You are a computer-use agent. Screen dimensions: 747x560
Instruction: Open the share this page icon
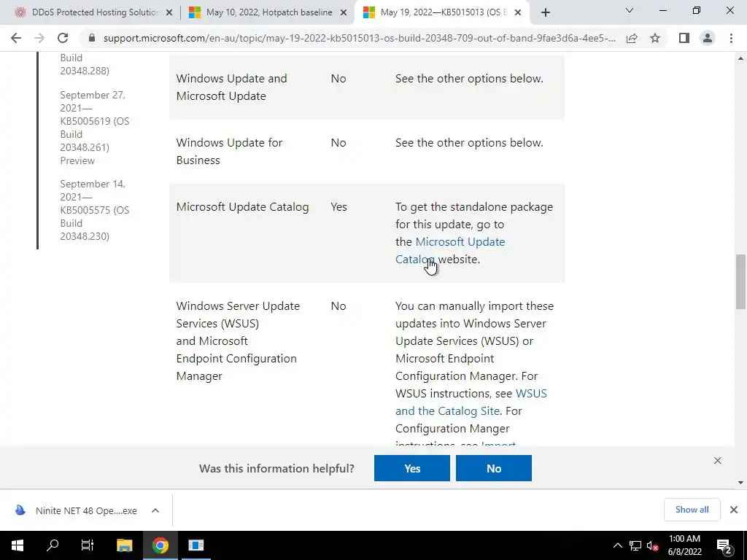coord(632,38)
